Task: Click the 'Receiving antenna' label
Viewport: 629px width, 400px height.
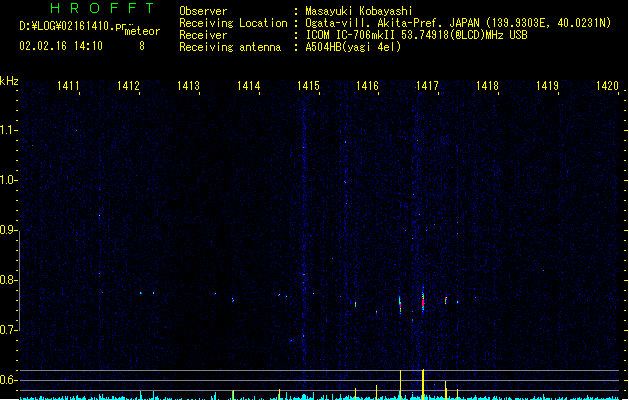Action: tap(230, 47)
